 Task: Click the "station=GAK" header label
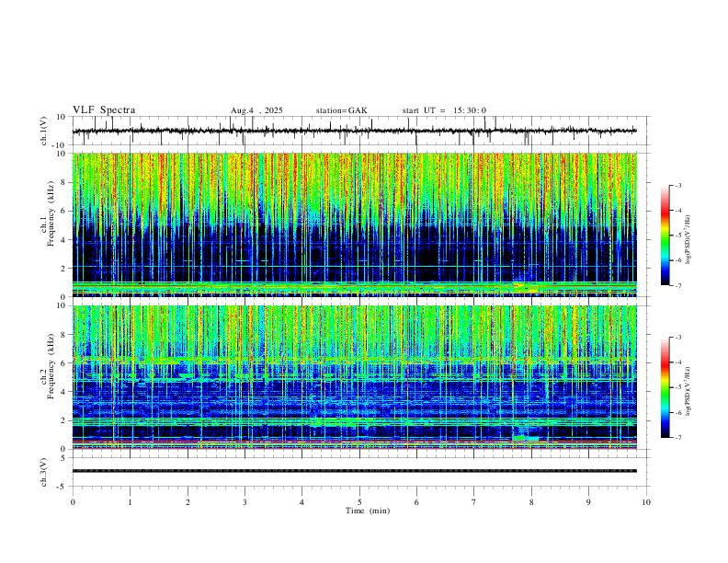tap(341, 110)
